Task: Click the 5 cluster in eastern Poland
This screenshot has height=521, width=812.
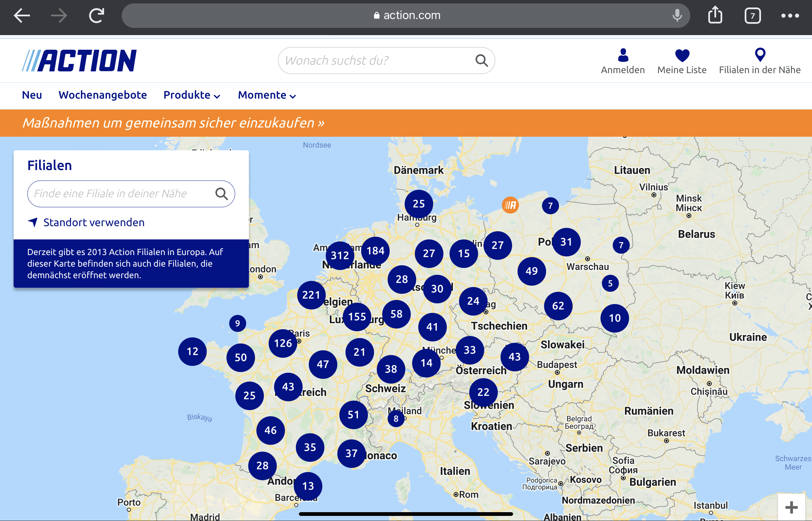Action: coord(610,283)
